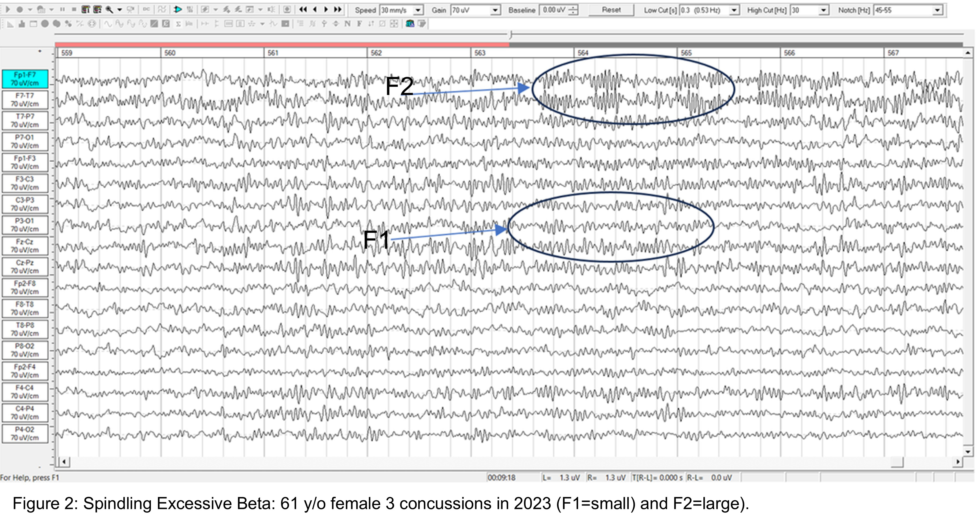This screenshot has width=980, height=517.
Task: Select the magnifier zoom tool
Action: coord(110,9)
